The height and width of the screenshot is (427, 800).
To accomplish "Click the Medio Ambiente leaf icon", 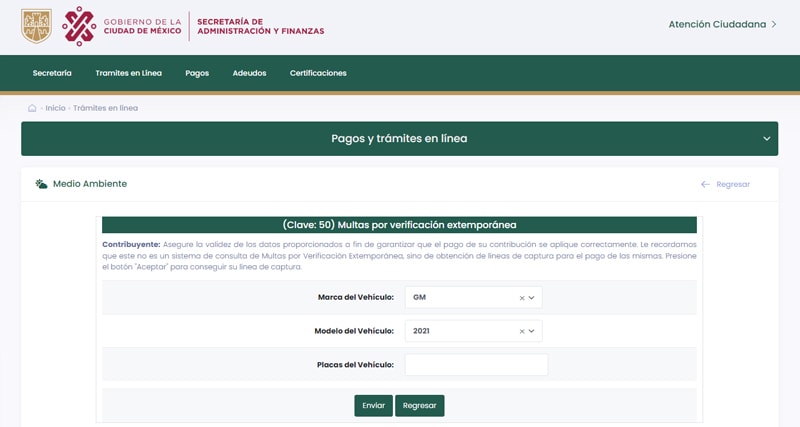I will pyautogui.click(x=41, y=184).
